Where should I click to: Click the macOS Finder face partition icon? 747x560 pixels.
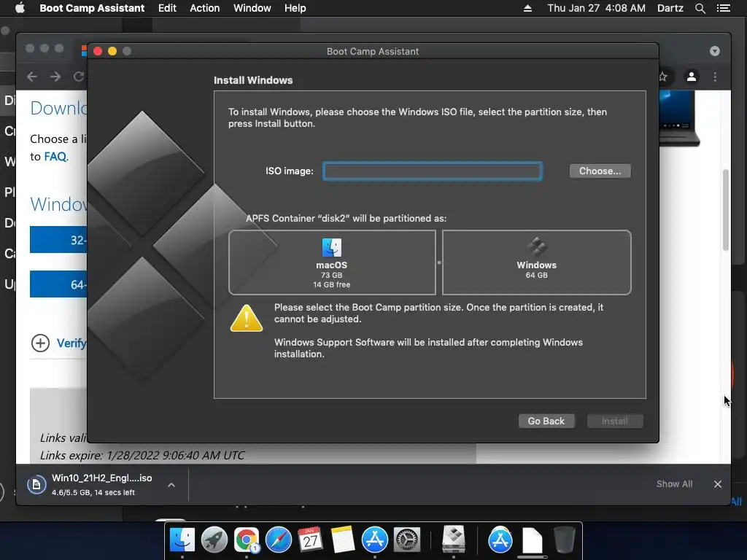332,248
